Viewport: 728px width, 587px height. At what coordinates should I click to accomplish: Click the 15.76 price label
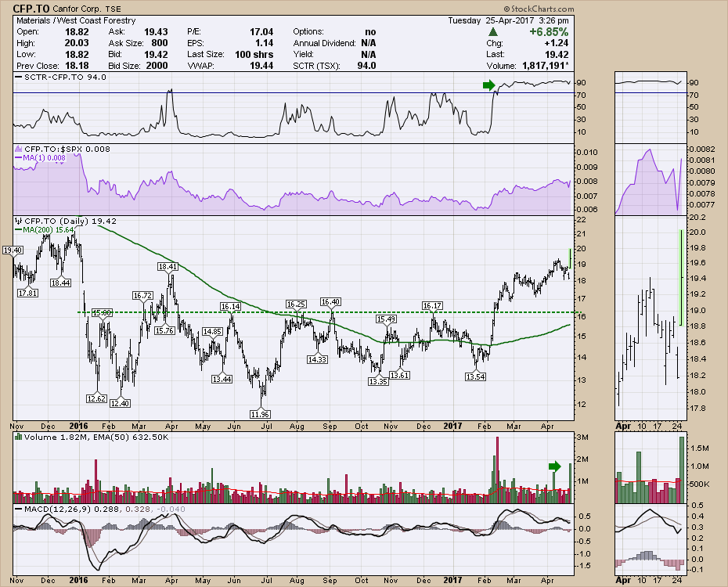pyautogui.click(x=164, y=331)
